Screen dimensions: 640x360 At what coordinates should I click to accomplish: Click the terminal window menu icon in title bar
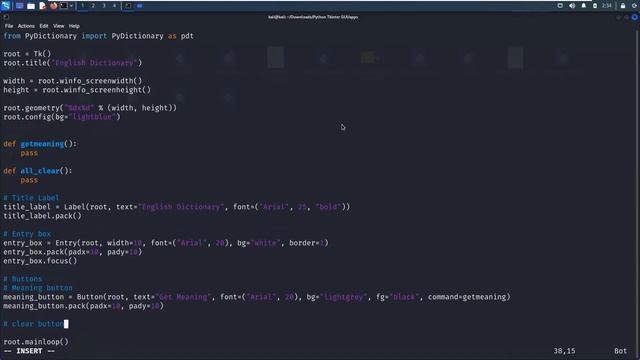(6, 17)
